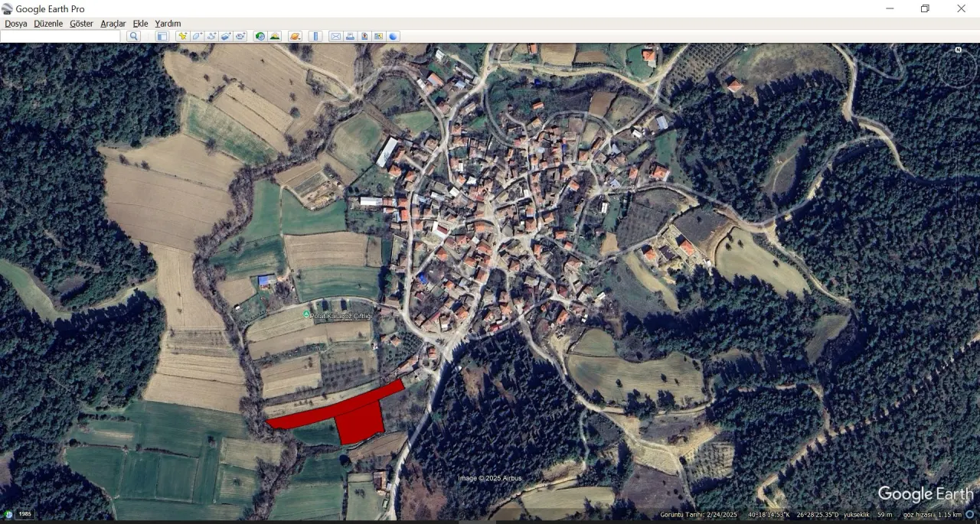Screen dimensions: 980x524
Task: Open the Araçlar menu
Action: click(113, 24)
